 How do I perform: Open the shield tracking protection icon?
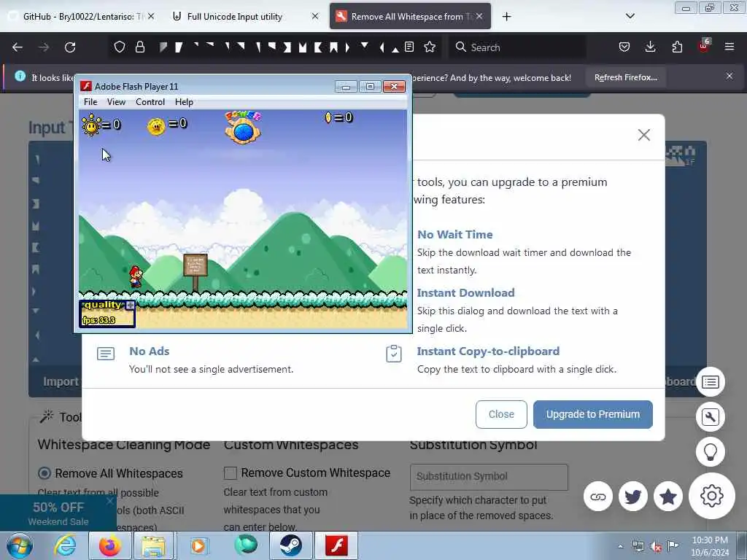click(x=120, y=47)
